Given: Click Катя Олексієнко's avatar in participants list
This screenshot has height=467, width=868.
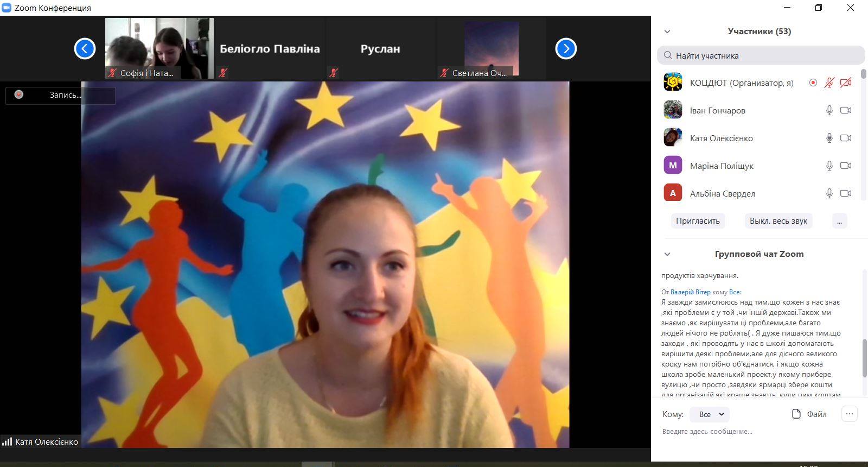Looking at the screenshot, I should (x=673, y=138).
